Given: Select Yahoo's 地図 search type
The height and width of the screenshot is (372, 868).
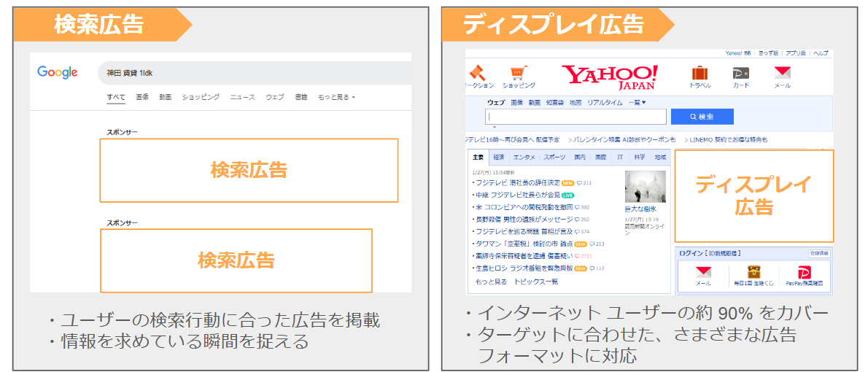Looking at the screenshot, I should point(576,102).
